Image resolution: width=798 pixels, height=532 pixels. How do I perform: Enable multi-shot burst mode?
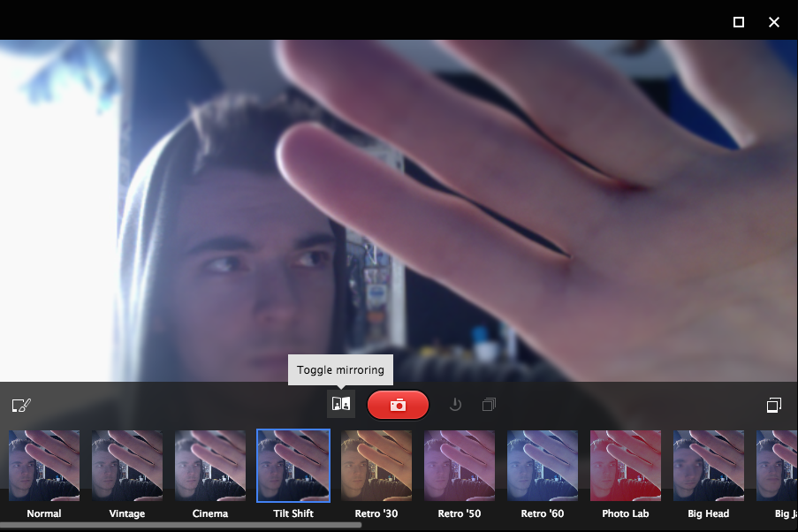pos(489,405)
